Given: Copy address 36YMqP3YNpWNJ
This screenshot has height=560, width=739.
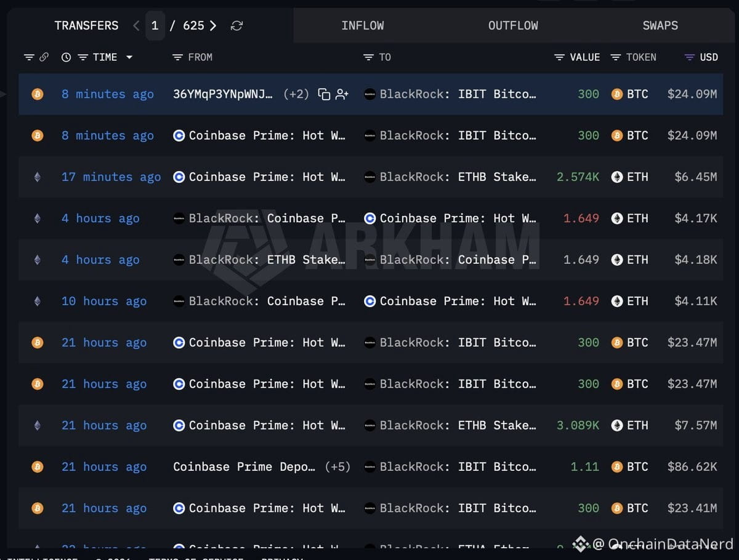Looking at the screenshot, I should tap(324, 94).
